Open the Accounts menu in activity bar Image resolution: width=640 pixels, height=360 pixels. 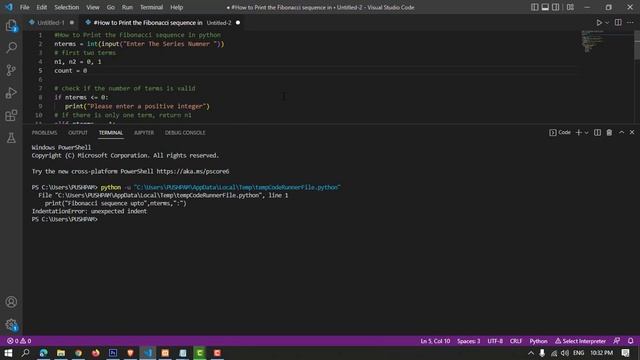pyautogui.click(x=11, y=302)
